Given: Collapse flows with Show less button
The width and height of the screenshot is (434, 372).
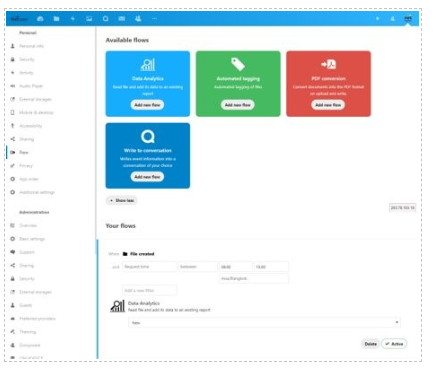Looking at the screenshot, I should click(x=122, y=200).
